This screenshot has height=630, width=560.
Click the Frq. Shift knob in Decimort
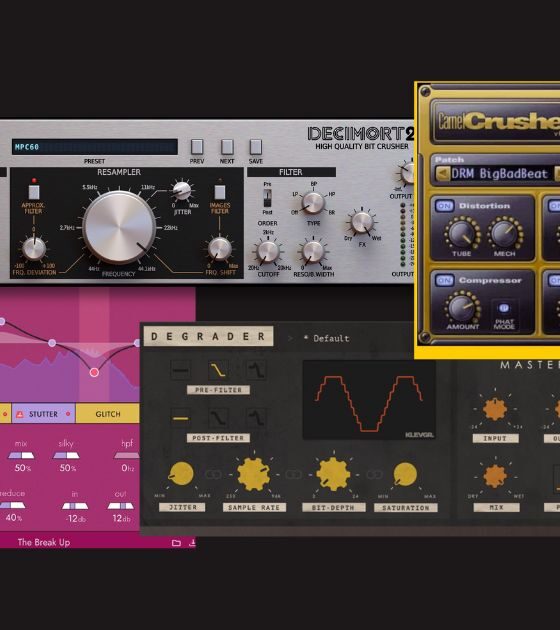(219, 249)
